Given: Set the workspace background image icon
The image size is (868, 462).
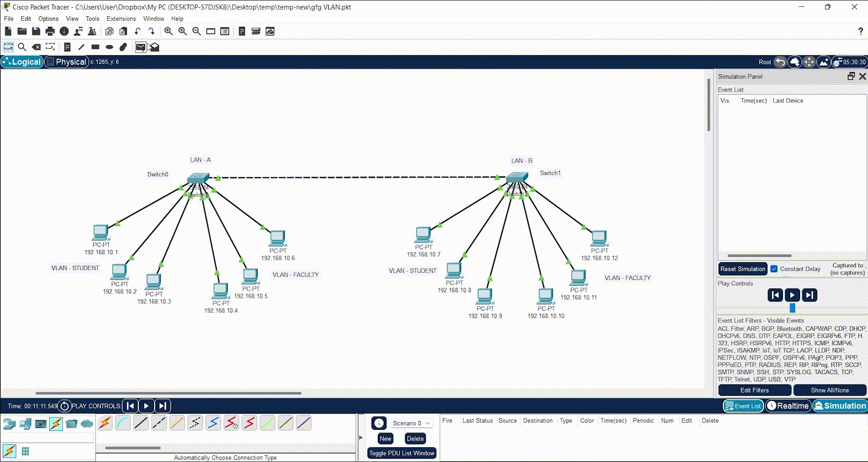Looking at the screenshot, I should click(x=824, y=62).
